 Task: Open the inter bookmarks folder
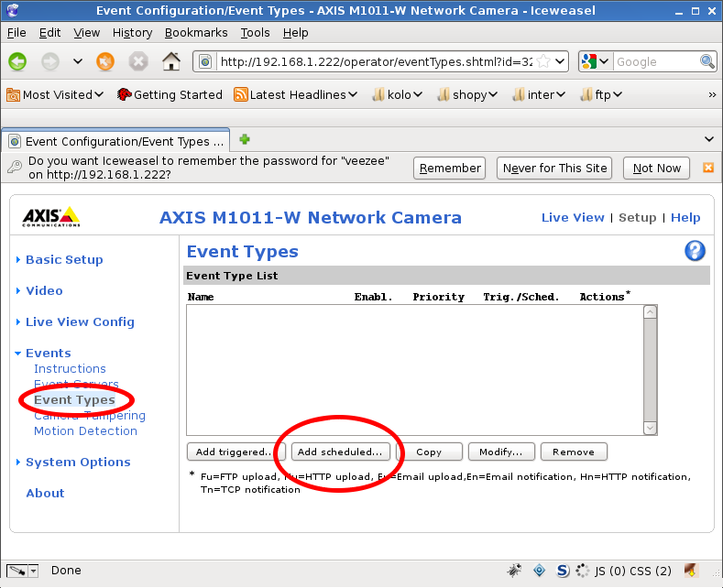pyautogui.click(x=539, y=94)
